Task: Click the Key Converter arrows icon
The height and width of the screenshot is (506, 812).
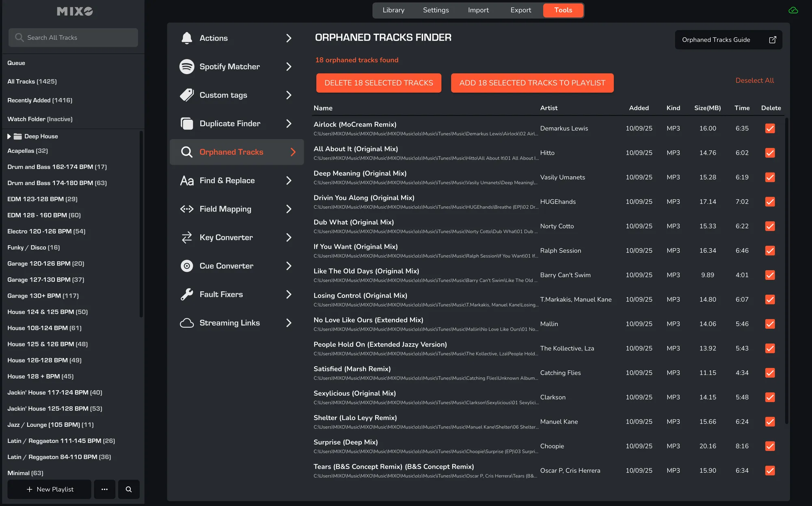Action: click(x=187, y=238)
